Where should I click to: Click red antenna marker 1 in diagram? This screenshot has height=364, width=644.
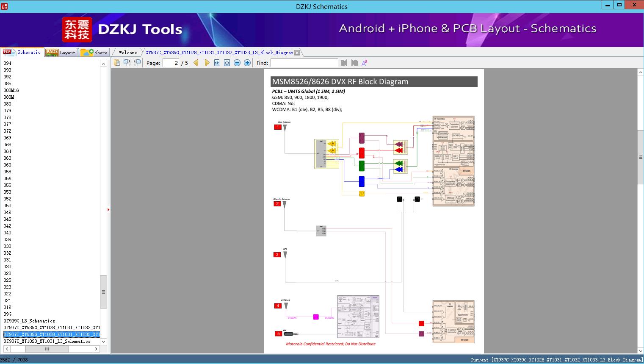point(278,127)
